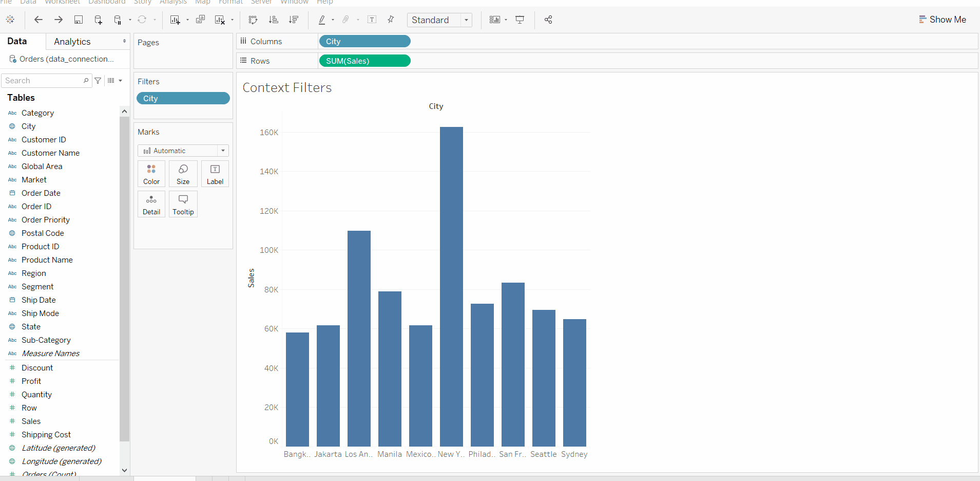Clear the current sheet
The height and width of the screenshot is (481, 980).
(x=220, y=20)
